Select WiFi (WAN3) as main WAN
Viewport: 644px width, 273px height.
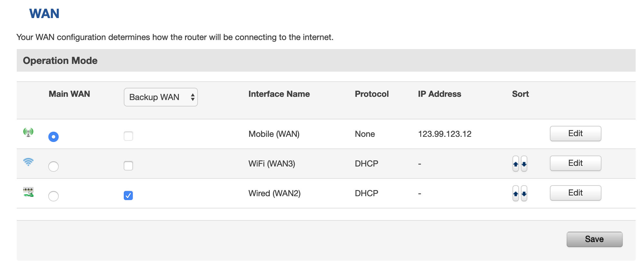coord(54,167)
